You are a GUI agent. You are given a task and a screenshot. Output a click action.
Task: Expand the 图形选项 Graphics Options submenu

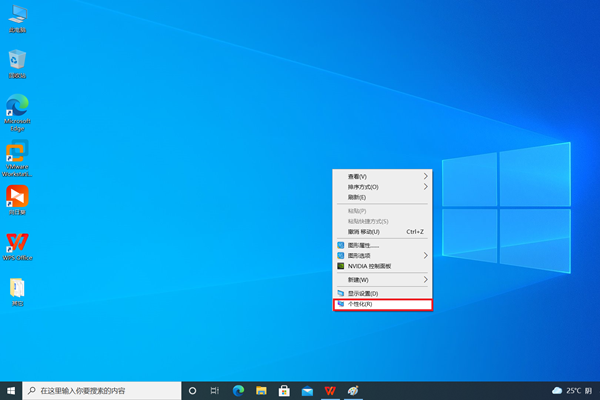pos(382,256)
